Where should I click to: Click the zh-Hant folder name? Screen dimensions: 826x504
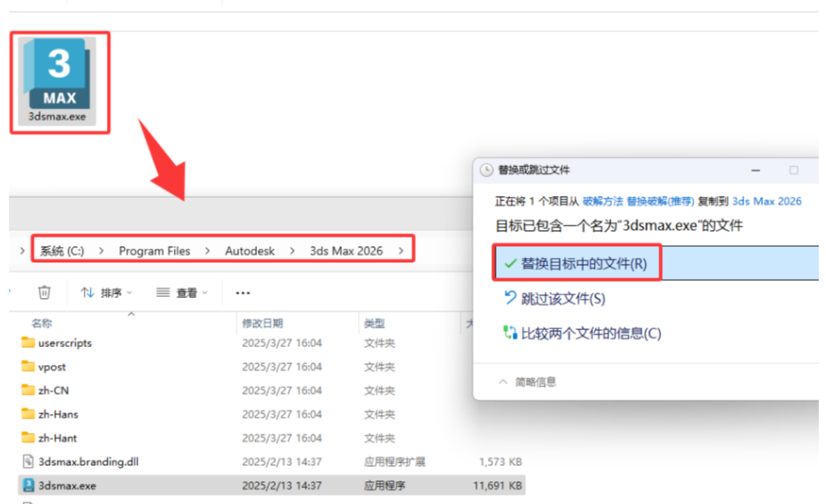tap(57, 438)
